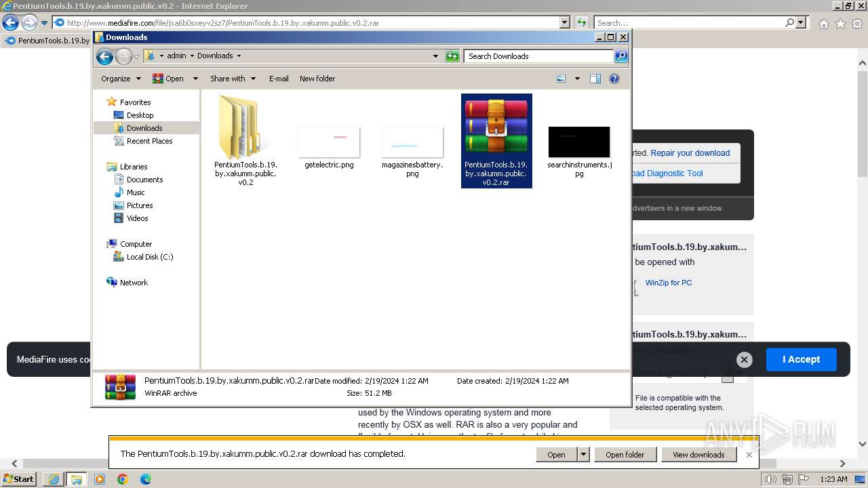The image size is (868, 488).
Task: Click the refresh button next to address path
Action: 452,56
